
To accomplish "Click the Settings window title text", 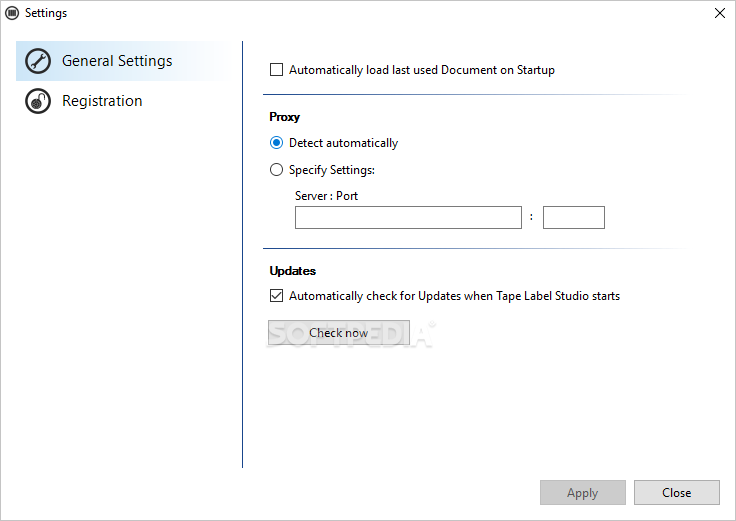I will (46, 13).
